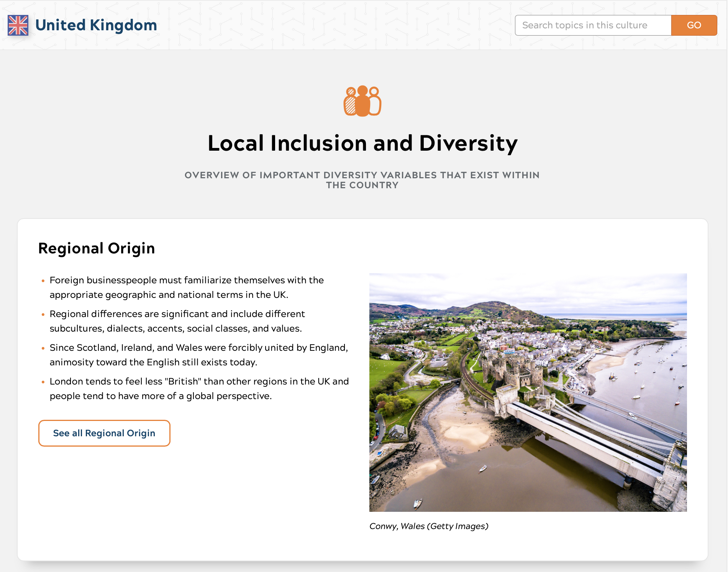Viewport: 728px width, 572px height.
Task: Click the 'Regional differences are significant' bullet
Action: (177, 321)
